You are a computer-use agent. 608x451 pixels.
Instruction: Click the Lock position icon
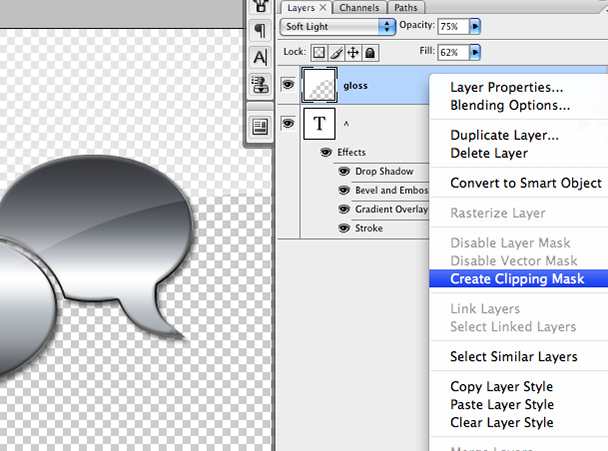click(353, 52)
